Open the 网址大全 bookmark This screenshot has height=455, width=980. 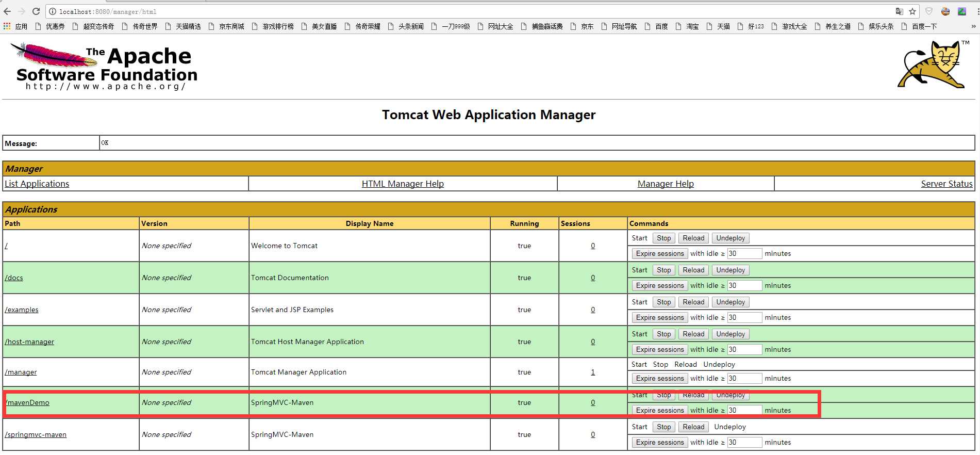[495, 26]
